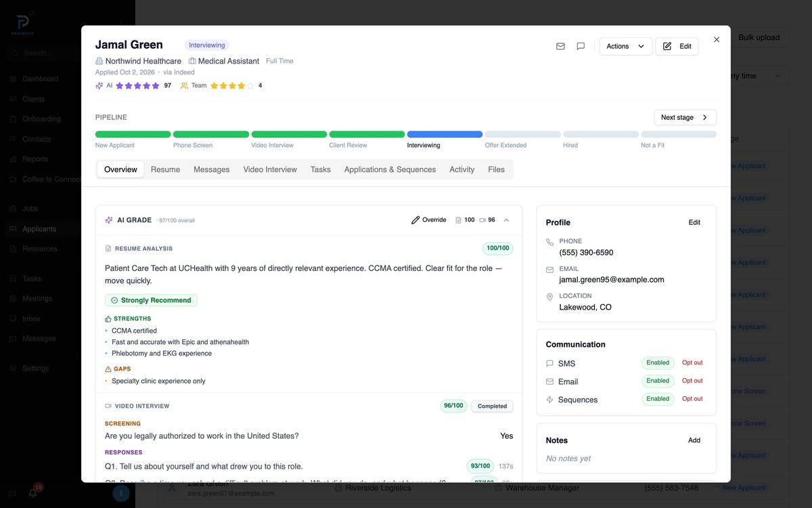Viewport: 812px width, 508px height.
Task: Open the Activity tab
Action: (x=462, y=169)
